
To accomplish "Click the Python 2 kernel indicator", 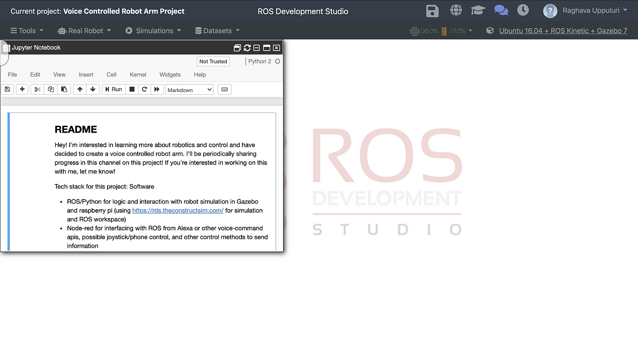I will [x=259, y=62].
